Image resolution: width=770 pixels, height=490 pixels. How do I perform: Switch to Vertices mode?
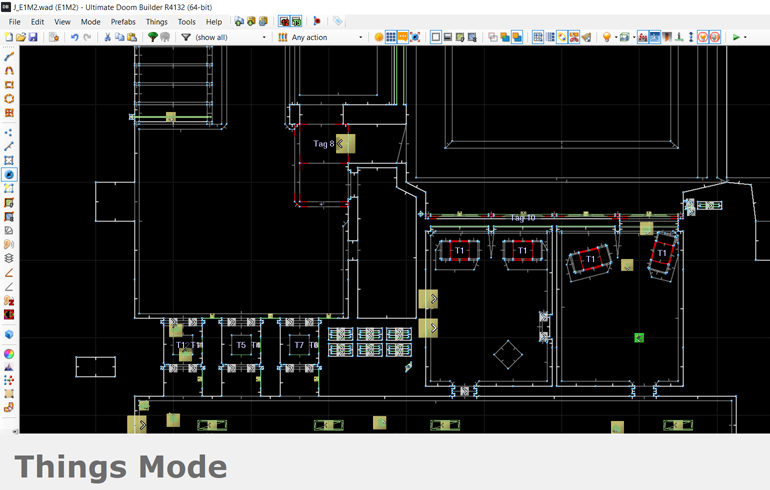[9, 133]
